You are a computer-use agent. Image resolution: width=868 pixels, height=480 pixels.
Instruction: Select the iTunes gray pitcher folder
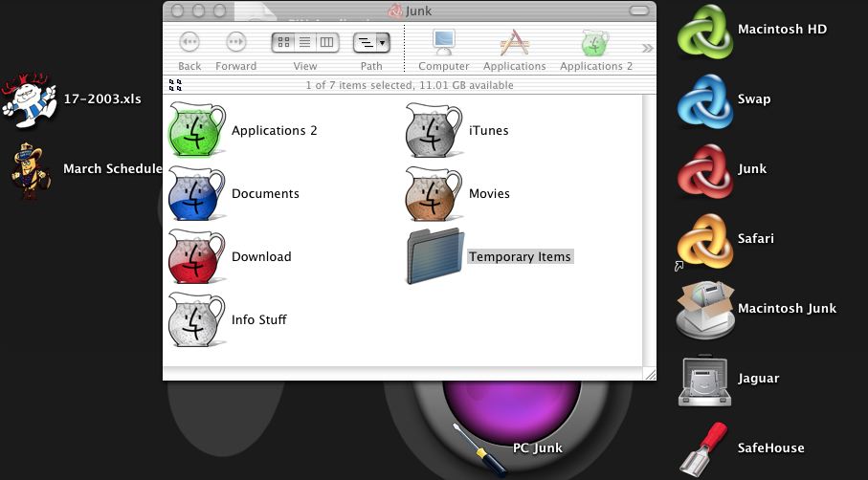(434, 129)
